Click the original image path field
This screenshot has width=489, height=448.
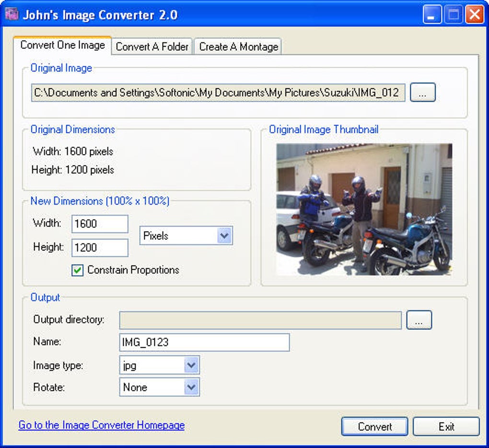[218, 93]
